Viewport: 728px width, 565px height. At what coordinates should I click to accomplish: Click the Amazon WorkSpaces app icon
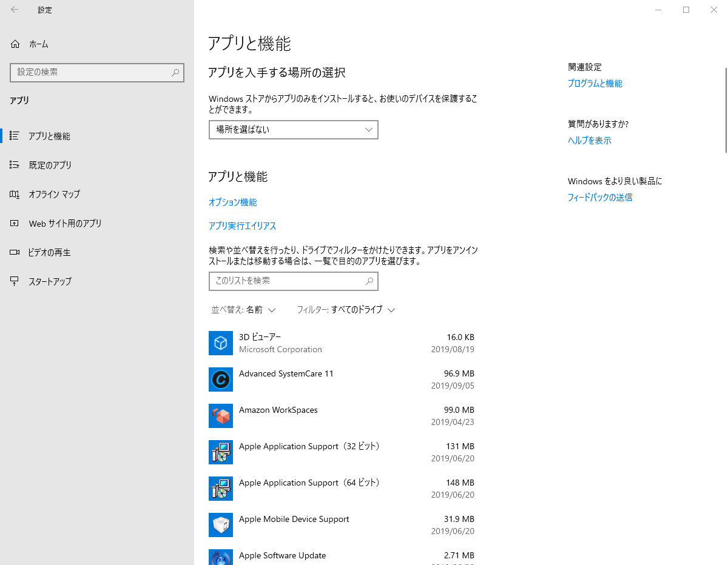click(221, 416)
